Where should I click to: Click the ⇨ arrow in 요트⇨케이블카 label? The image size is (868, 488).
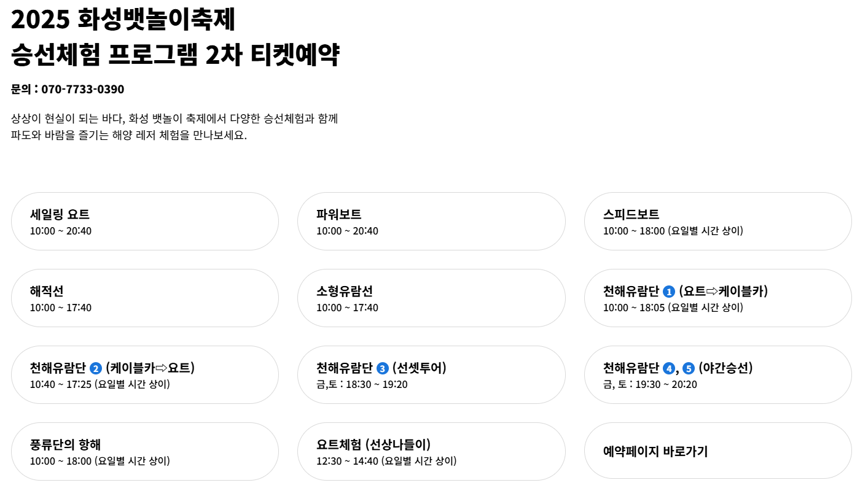click(x=713, y=290)
